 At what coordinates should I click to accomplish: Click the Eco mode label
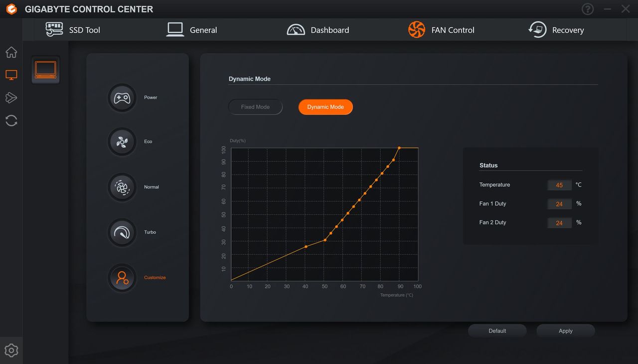pos(148,142)
